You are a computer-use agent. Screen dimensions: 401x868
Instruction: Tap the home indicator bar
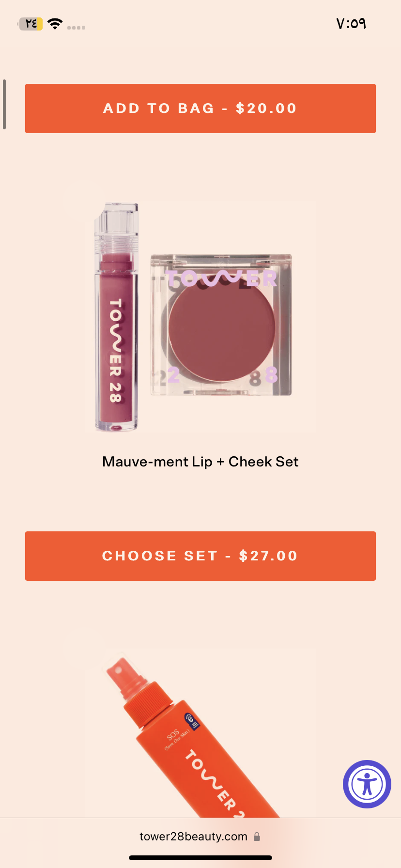tap(200, 858)
